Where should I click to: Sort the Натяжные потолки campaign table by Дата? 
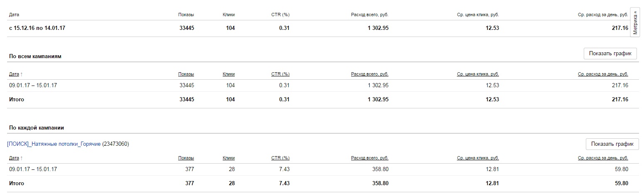click(x=14, y=158)
